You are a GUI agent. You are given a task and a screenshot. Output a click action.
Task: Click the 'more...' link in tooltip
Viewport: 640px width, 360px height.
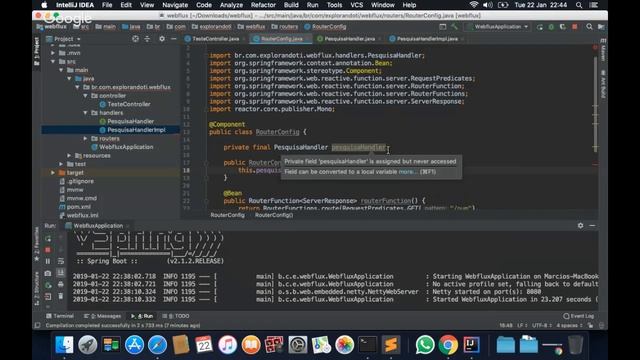pyautogui.click(x=408, y=172)
